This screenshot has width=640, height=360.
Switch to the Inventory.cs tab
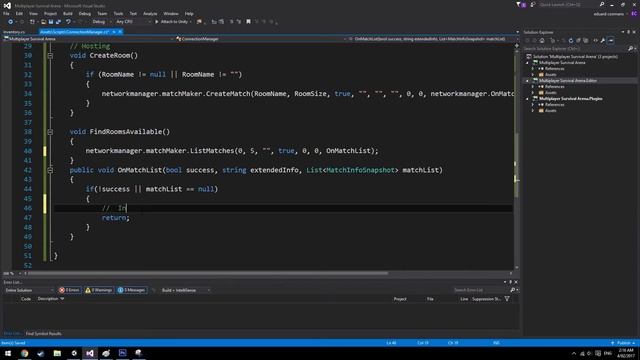click(x=14, y=32)
